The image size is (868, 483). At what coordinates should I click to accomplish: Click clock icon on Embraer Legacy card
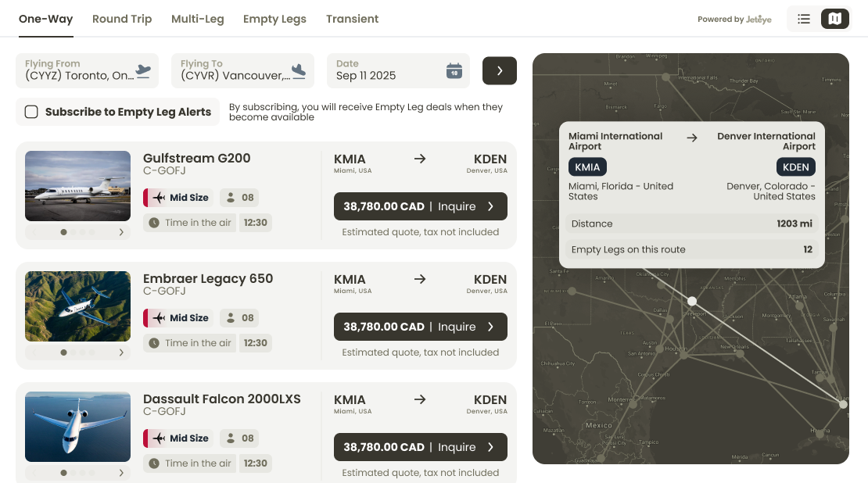[154, 343]
